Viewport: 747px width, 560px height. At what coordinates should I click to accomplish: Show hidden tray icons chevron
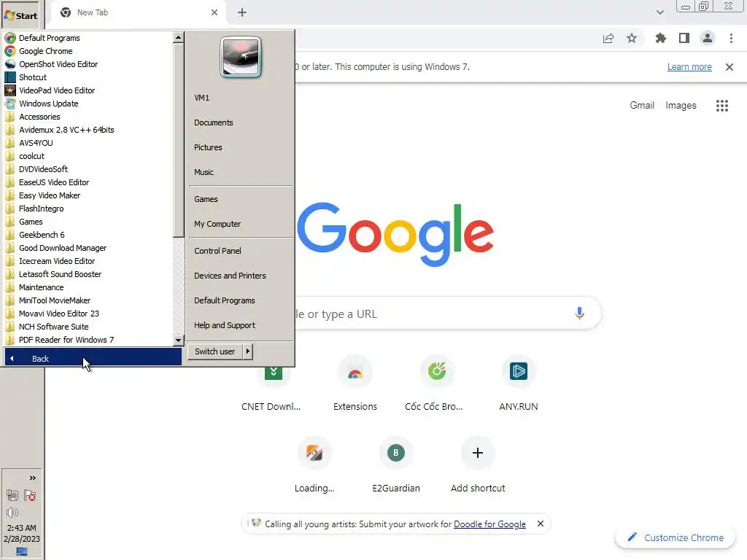point(32,478)
